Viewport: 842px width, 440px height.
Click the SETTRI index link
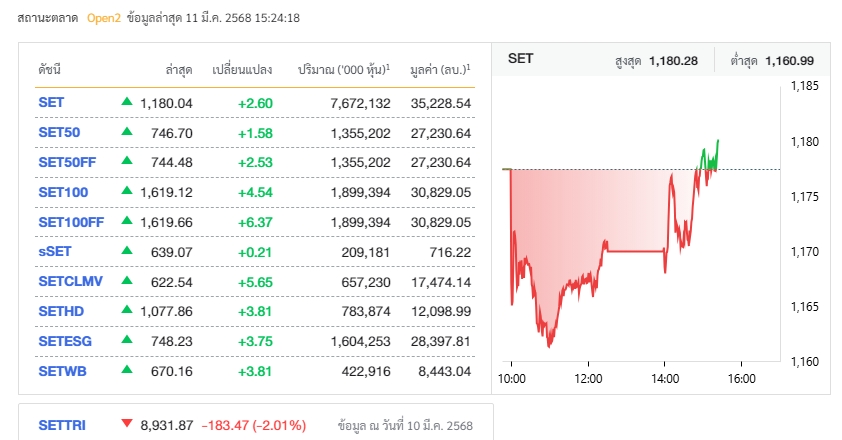[62, 425]
